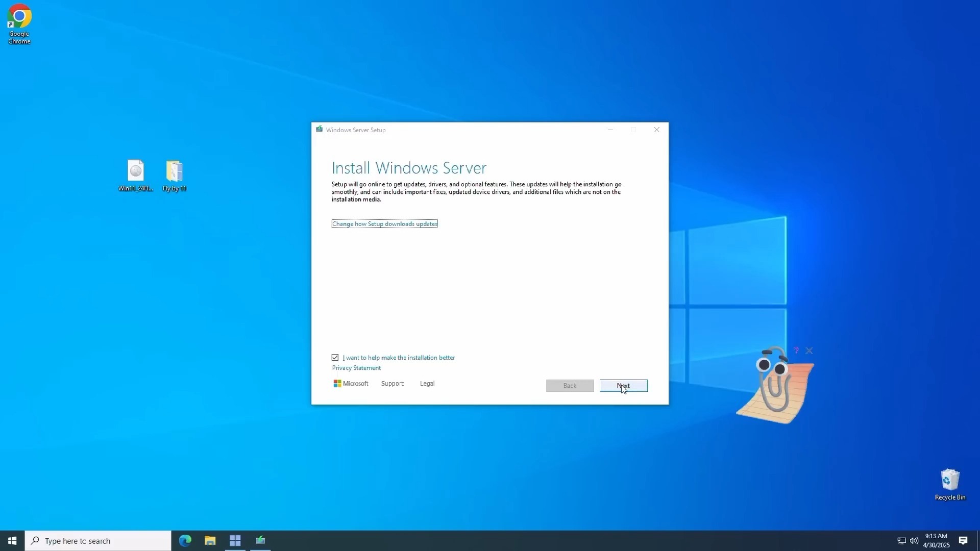
Task: Open the Support link in the dialog footer
Action: click(392, 383)
